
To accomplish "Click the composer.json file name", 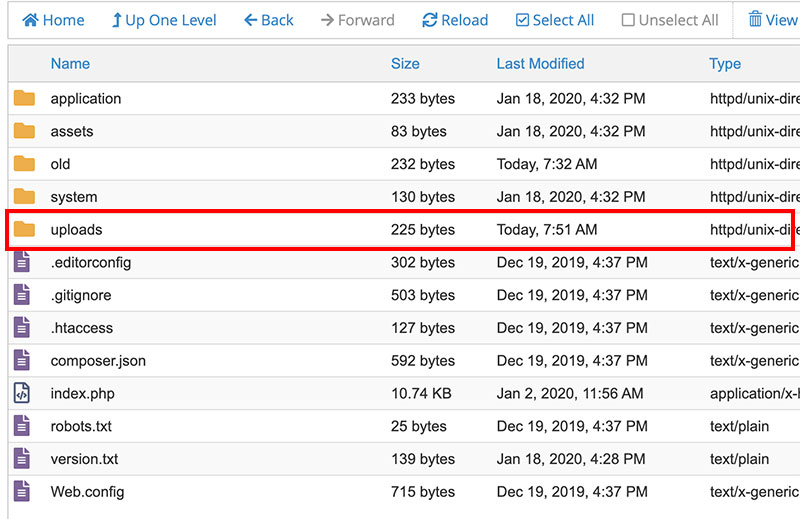I will (x=98, y=361).
